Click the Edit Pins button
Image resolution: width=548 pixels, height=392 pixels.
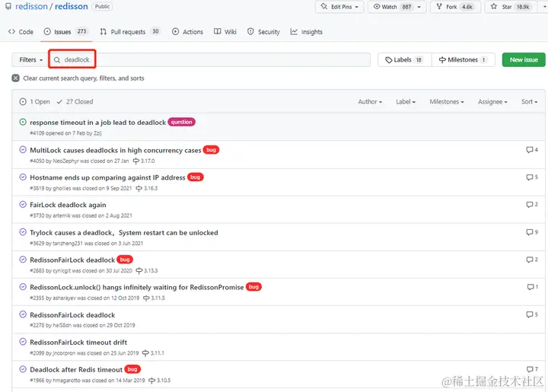point(339,7)
